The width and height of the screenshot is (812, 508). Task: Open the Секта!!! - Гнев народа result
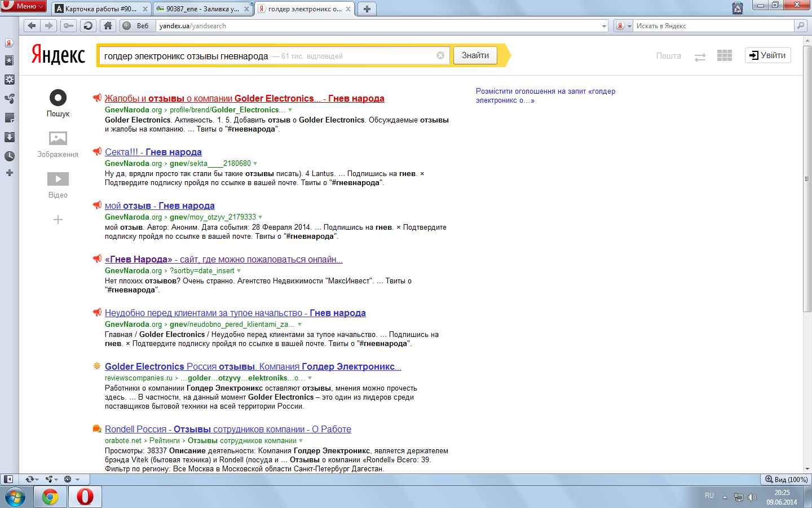(x=153, y=152)
